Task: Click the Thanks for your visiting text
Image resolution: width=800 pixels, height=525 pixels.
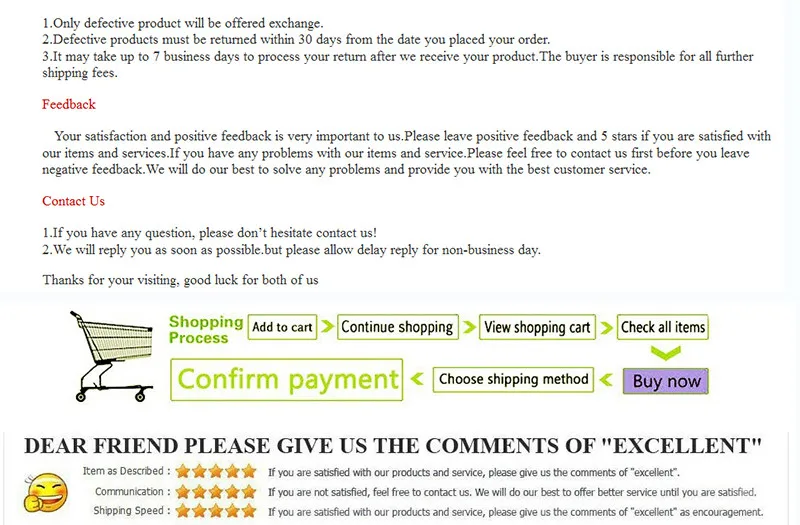Action: pos(180,280)
